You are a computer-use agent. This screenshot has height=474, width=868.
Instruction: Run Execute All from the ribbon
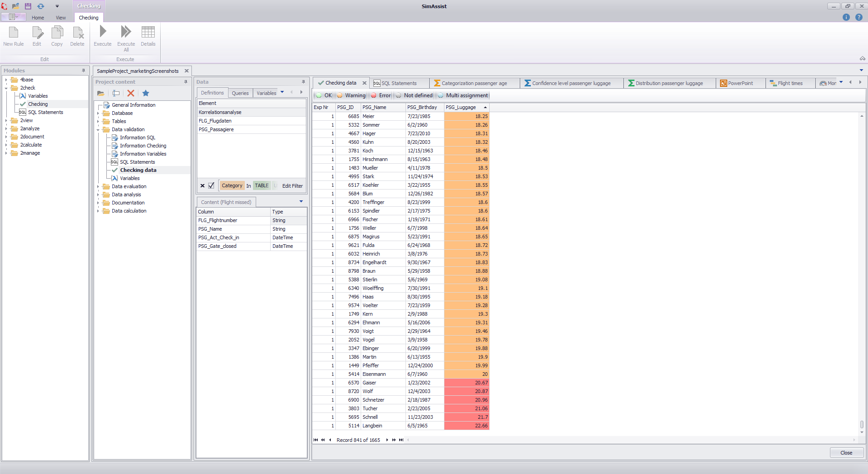pyautogui.click(x=126, y=38)
